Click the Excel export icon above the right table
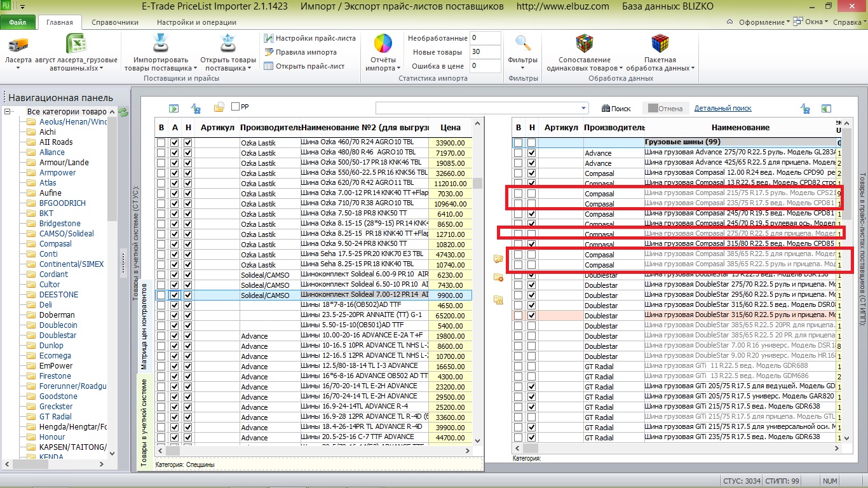Viewport: 868px width, 488px height. 826,109
